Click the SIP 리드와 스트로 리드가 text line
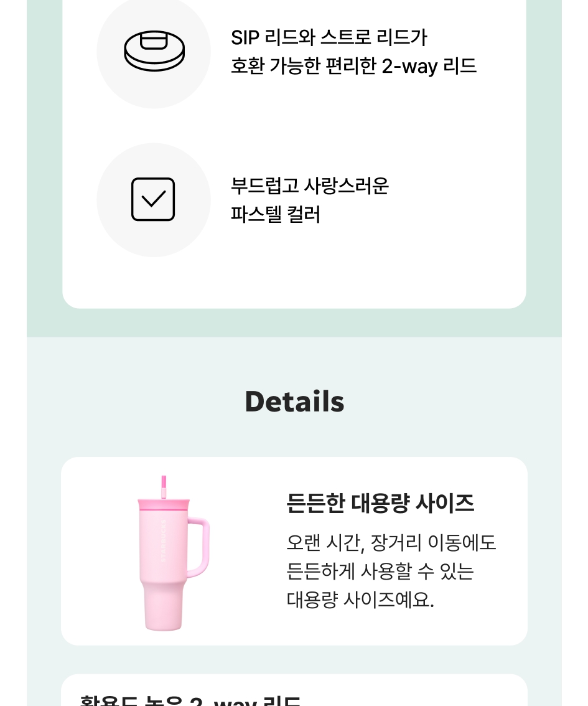 329,38
